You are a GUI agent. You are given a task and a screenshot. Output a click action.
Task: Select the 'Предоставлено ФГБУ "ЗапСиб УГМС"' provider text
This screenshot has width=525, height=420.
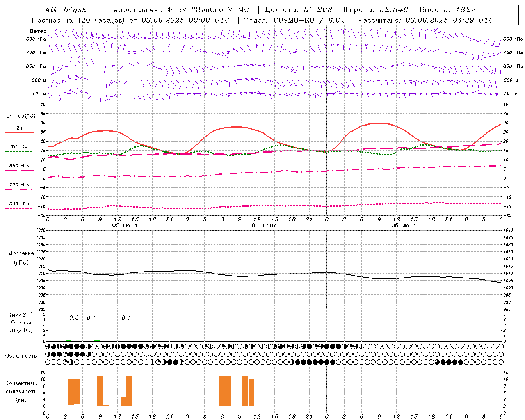point(178,10)
